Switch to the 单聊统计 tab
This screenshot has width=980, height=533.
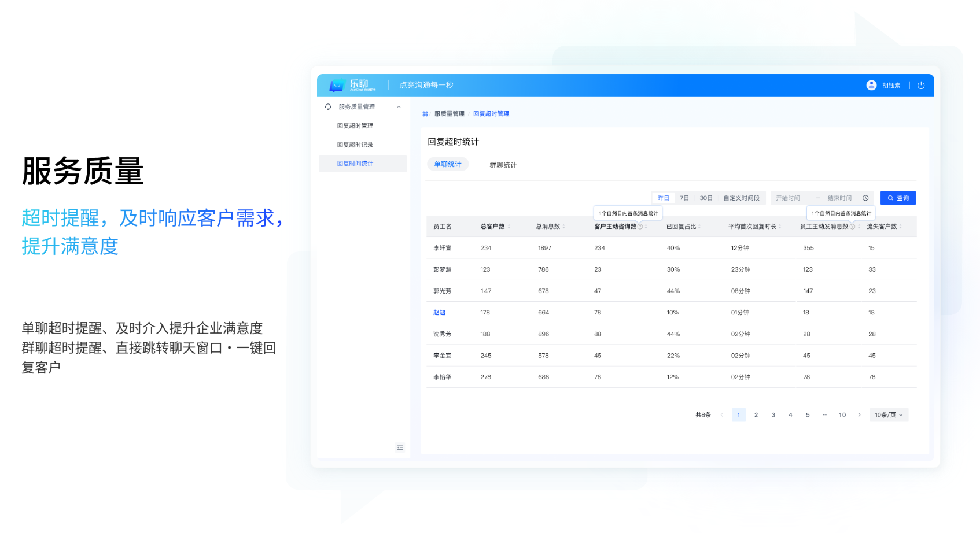(448, 164)
